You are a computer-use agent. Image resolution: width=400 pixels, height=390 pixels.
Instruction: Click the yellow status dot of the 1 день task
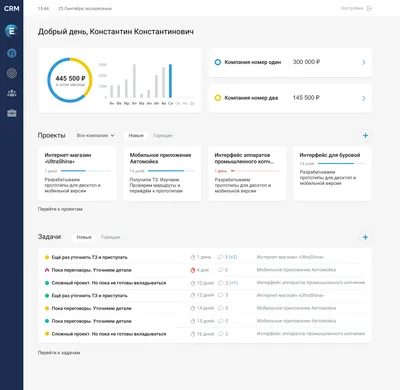47,257
